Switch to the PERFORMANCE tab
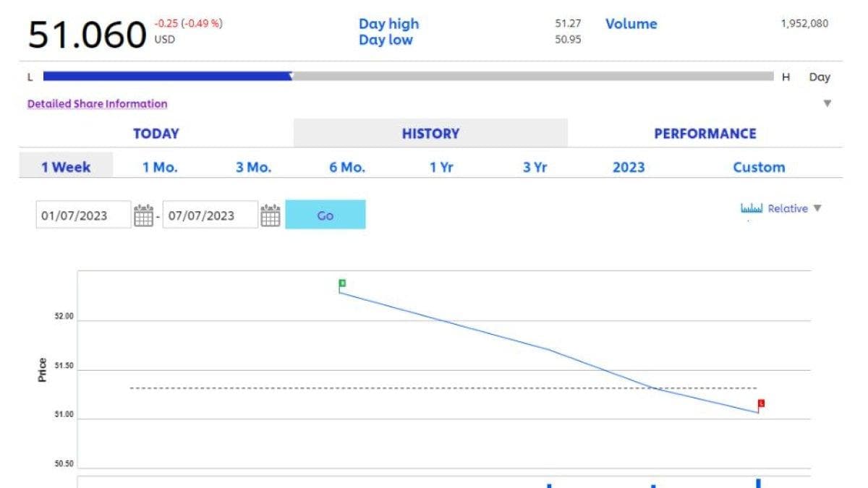Screen dimensions: 868x488 705,134
